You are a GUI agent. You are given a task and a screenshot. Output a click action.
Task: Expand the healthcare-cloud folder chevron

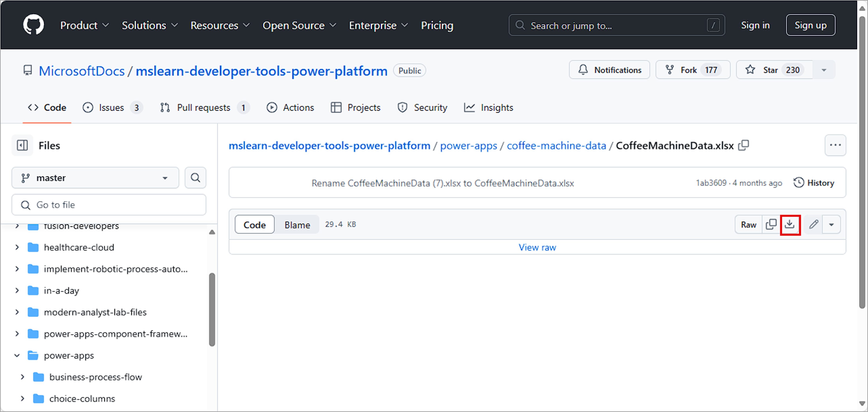17,247
